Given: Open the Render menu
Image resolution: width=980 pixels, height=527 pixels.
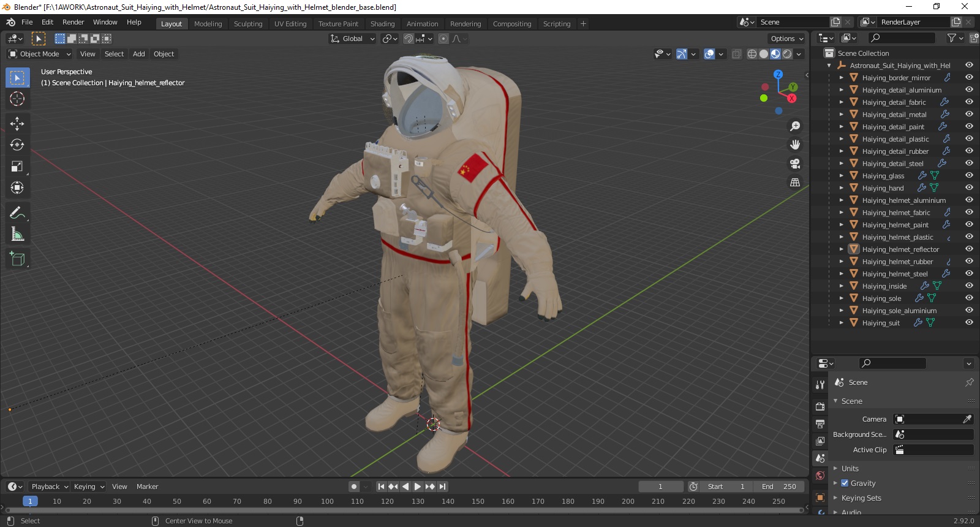Looking at the screenshot, I should (73, 22).
